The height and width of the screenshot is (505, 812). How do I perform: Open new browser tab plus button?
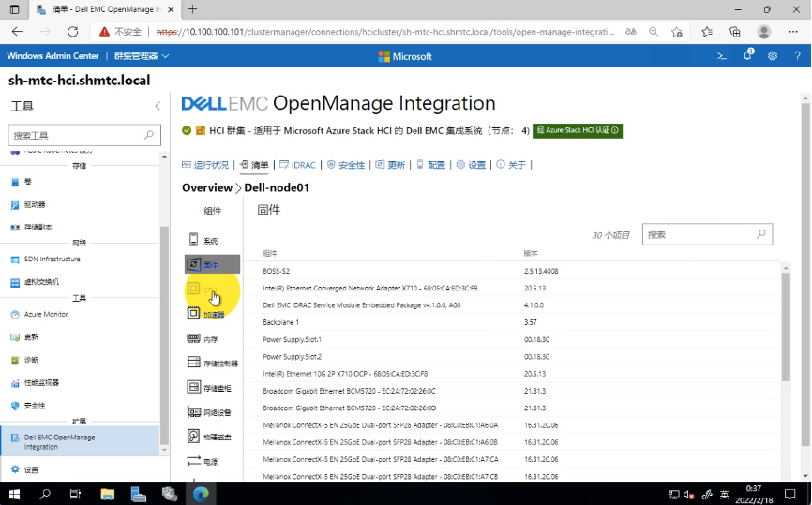coord(192,9)
